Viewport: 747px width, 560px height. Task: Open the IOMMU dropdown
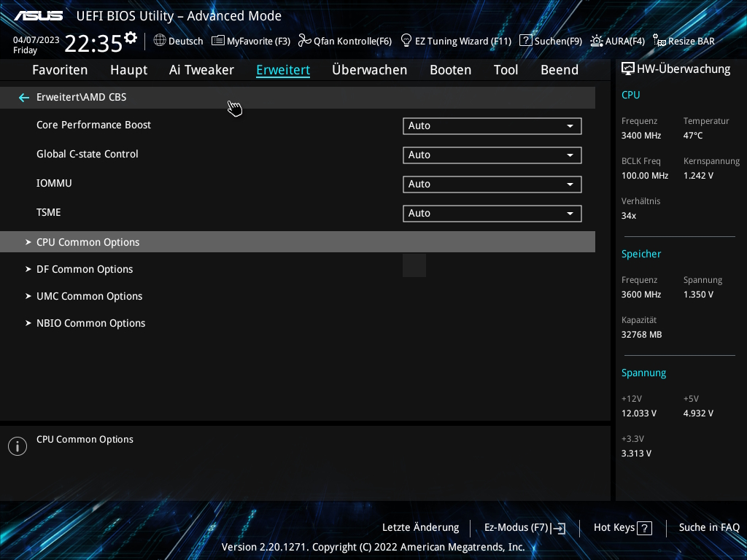[x=492, y=184]
